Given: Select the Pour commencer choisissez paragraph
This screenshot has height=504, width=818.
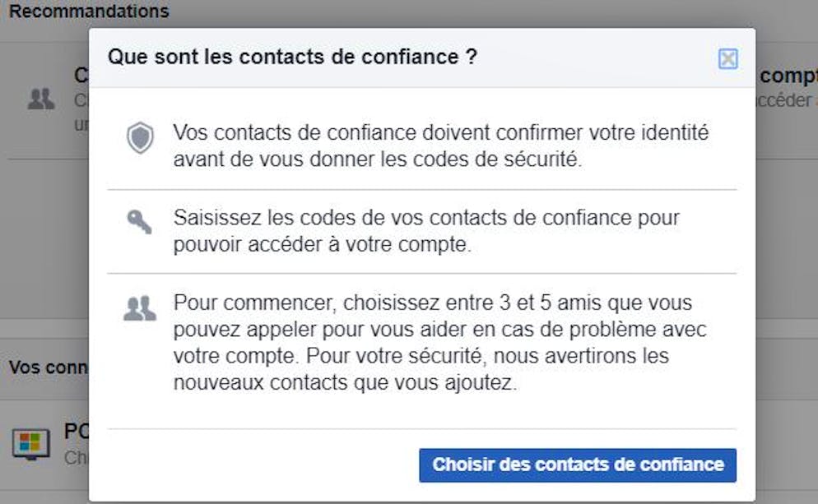Looking at the screenshot, I should [x=439, y=342].
